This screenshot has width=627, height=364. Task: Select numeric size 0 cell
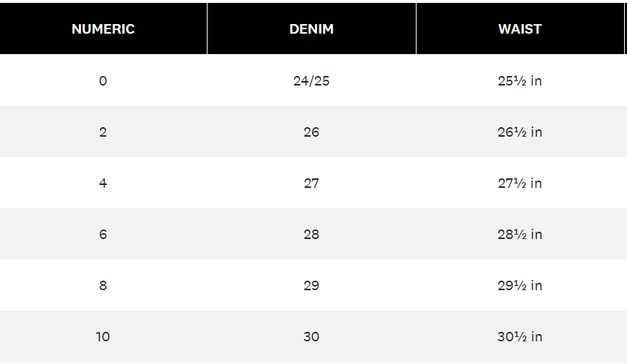103,81
